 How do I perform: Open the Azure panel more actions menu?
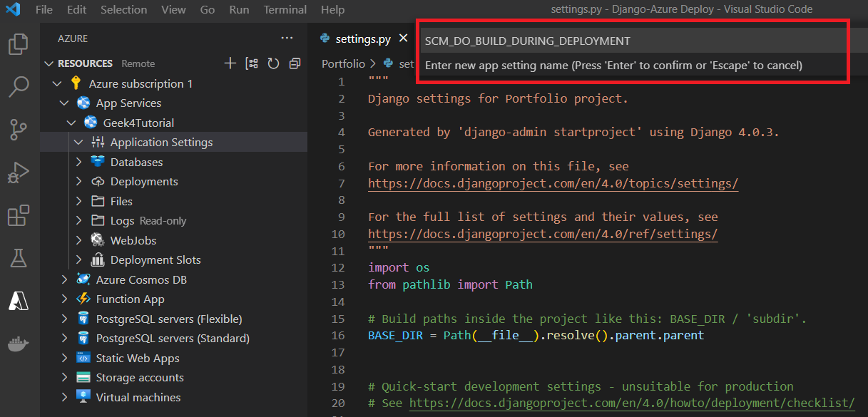click(x=287, y=38)
